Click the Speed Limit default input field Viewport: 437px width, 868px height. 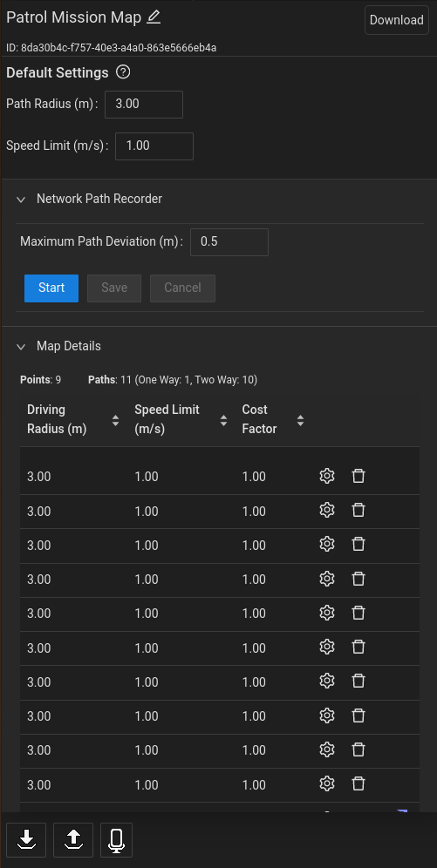(x=154, y=146)
